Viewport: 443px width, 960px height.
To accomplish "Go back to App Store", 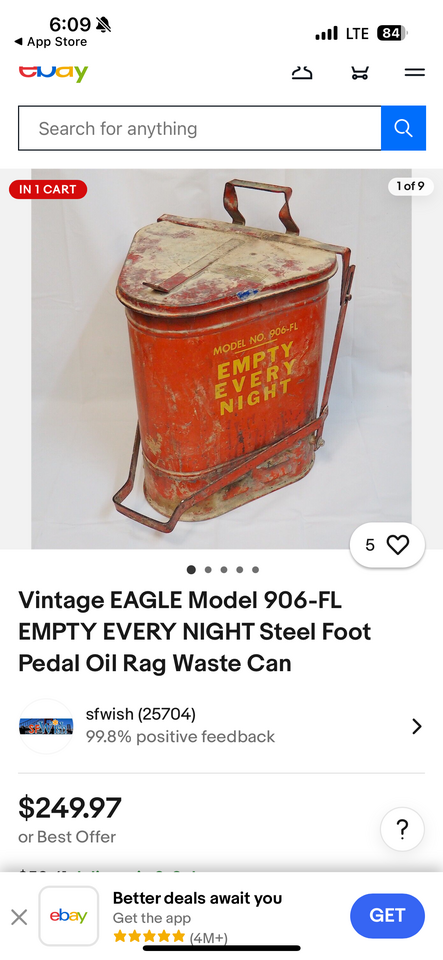I will tap(51, 42).
